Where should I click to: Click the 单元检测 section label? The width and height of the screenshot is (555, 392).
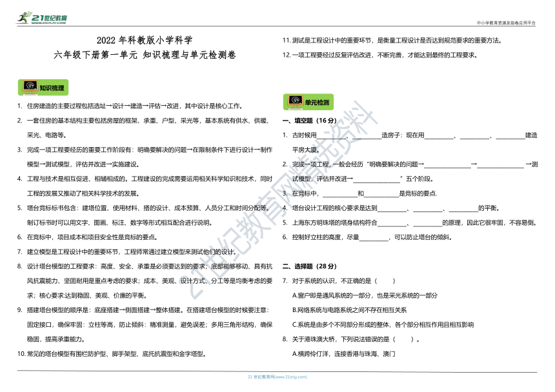317,103
